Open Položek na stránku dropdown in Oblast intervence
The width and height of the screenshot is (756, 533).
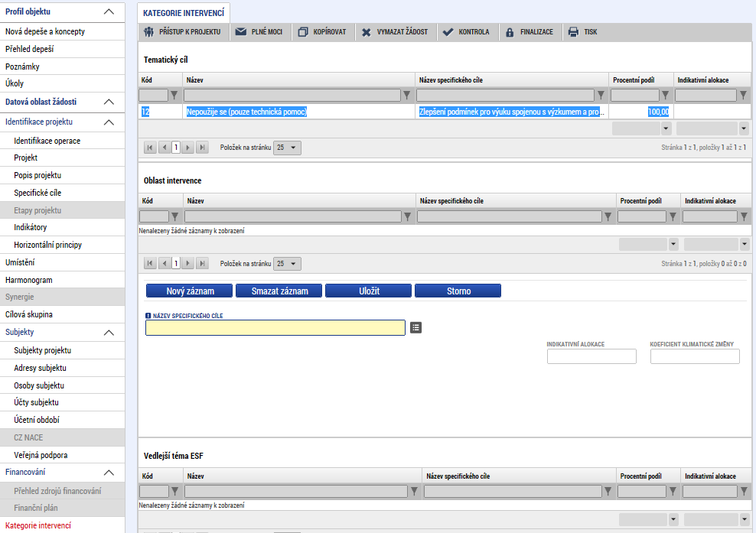coord(287,264)
